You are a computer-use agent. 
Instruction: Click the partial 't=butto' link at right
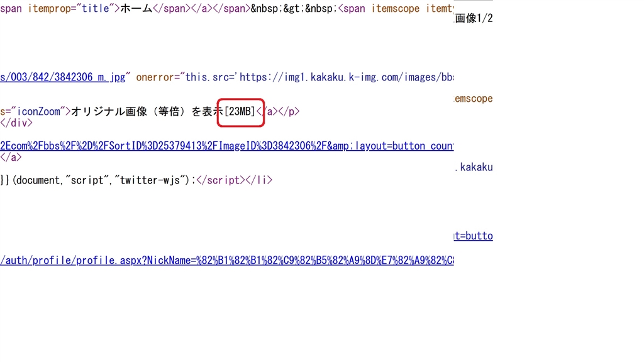coord(473,236)
